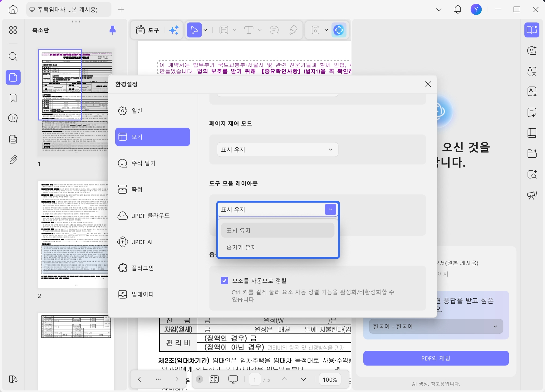
Task: Expand the highlight tool dropdown arrow
Action: [234, 30]
